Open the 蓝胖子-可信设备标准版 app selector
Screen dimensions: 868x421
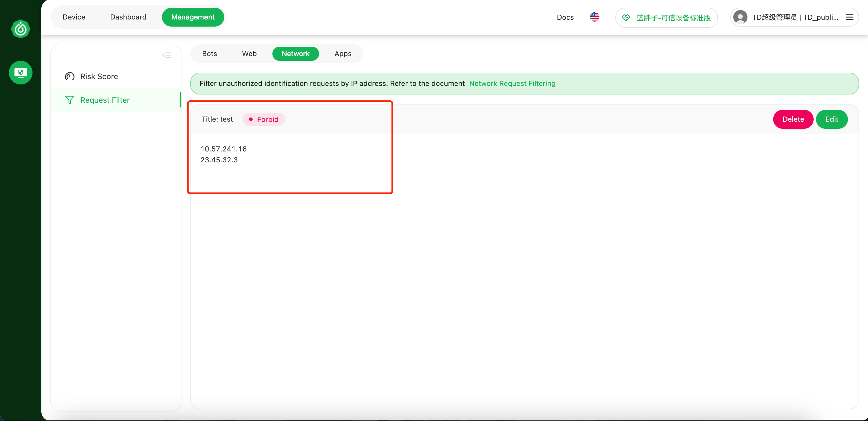[666, 17]
